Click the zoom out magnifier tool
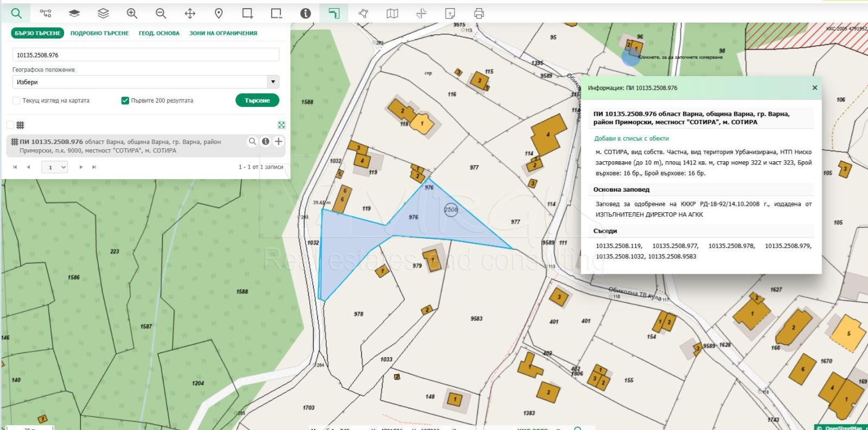Image resolution: width=868 pixels, height=430 pixels. pos(161,14)
